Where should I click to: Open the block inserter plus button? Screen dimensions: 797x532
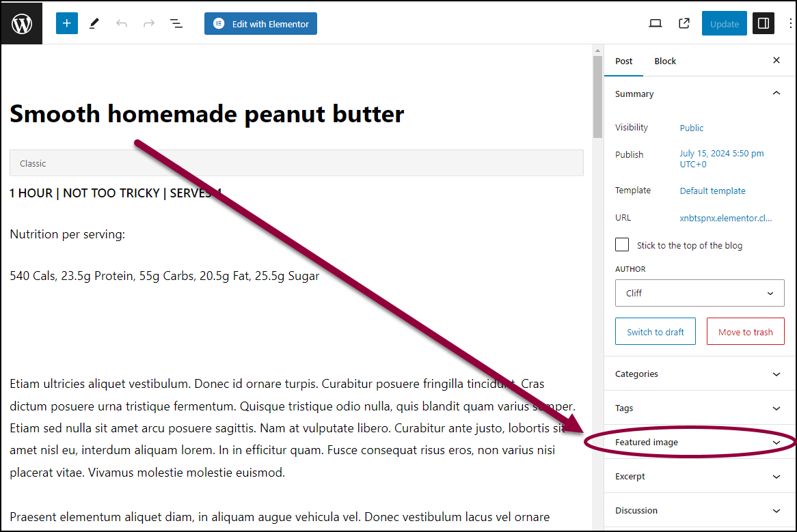point(66,23)
